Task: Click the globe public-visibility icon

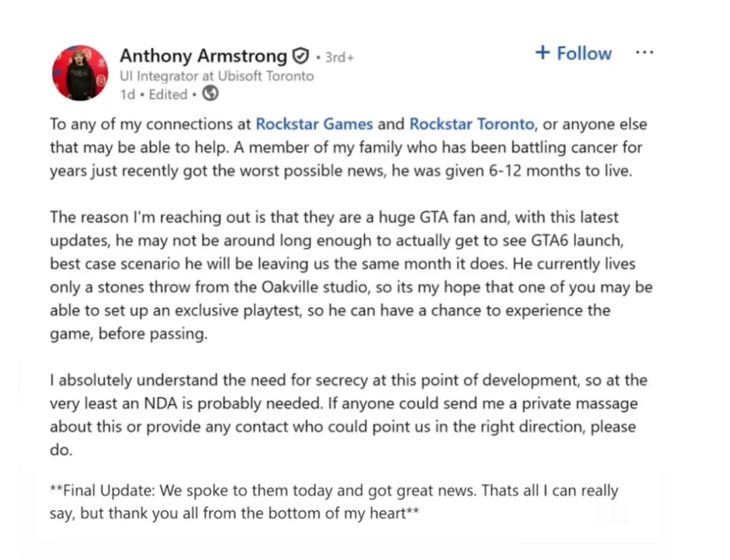Action: [x=210, y=93]
